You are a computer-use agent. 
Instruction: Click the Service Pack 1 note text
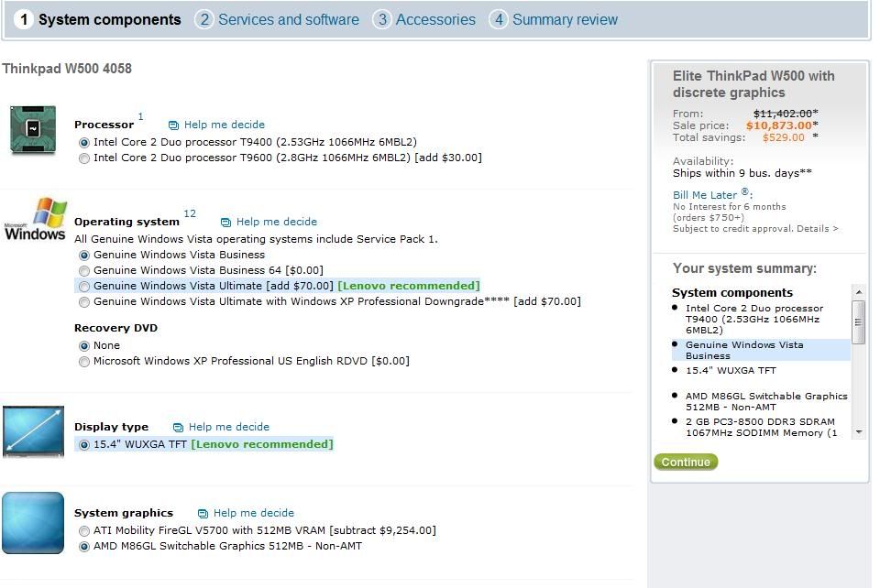(256, 239)
